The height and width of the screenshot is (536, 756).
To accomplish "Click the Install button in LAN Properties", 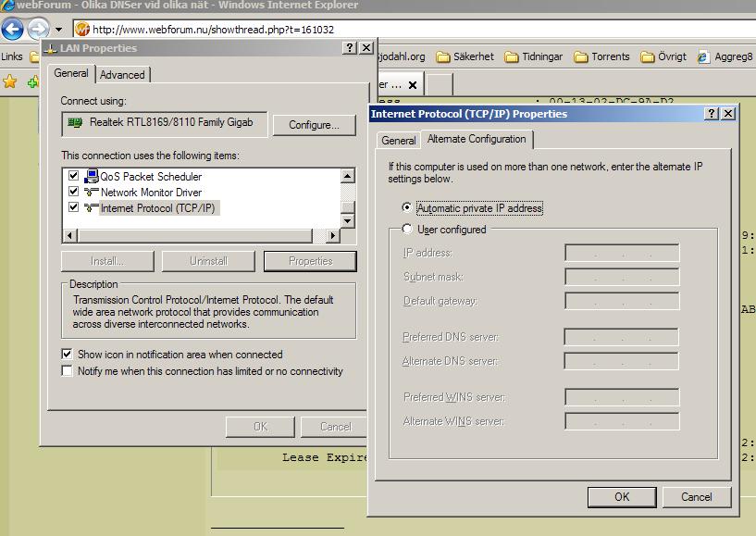I will (107, 261).
